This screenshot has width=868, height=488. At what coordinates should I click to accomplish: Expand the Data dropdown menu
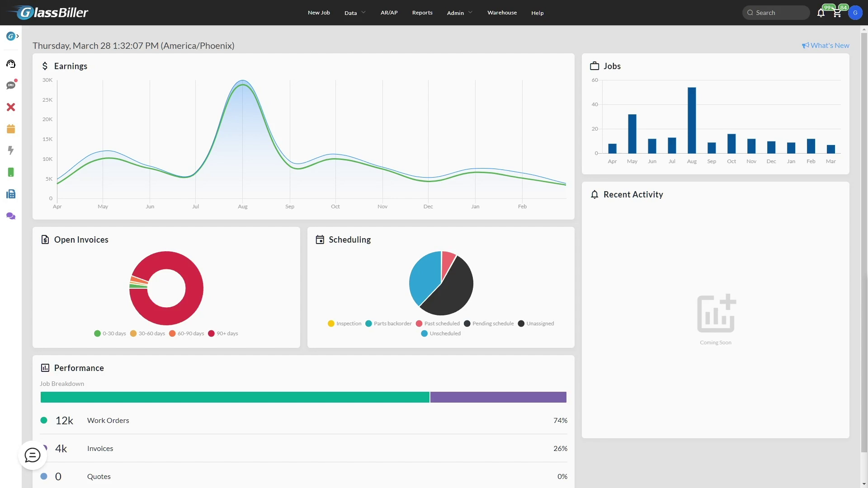click(355, 13)
